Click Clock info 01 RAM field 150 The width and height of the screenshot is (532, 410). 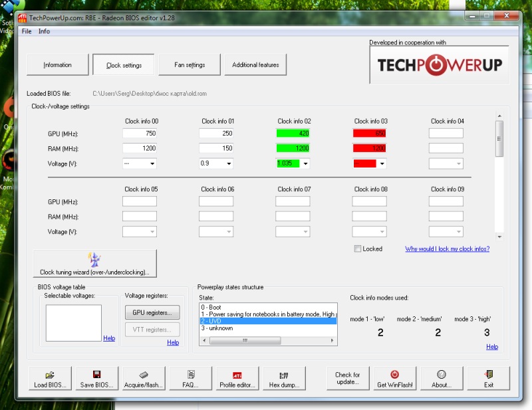[x=216, y=148]
